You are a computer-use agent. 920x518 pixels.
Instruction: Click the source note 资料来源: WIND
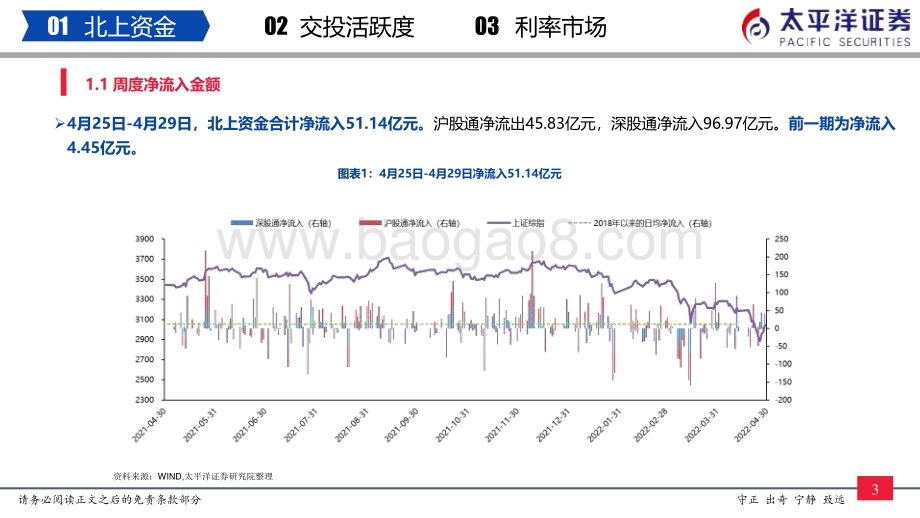(193, 476)
